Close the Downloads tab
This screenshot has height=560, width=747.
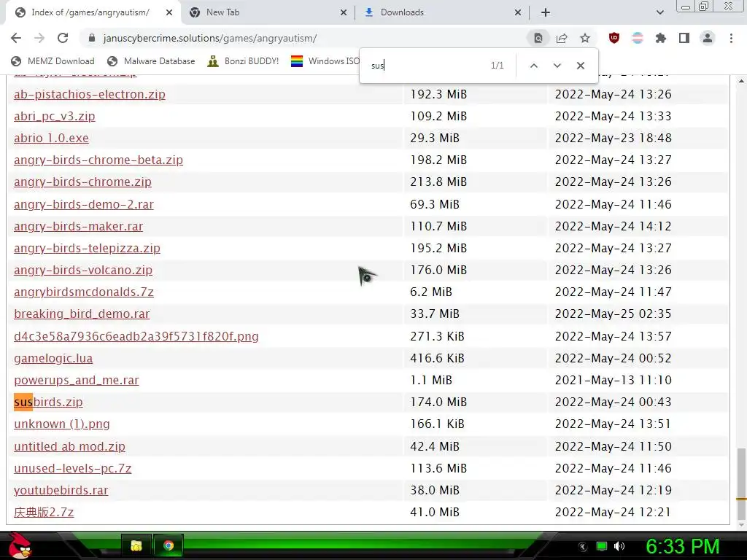click(x=518, y=12)
